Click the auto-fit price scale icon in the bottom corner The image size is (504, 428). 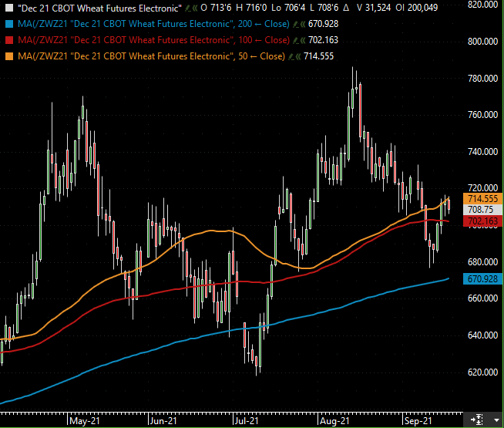tap(477, 420)
